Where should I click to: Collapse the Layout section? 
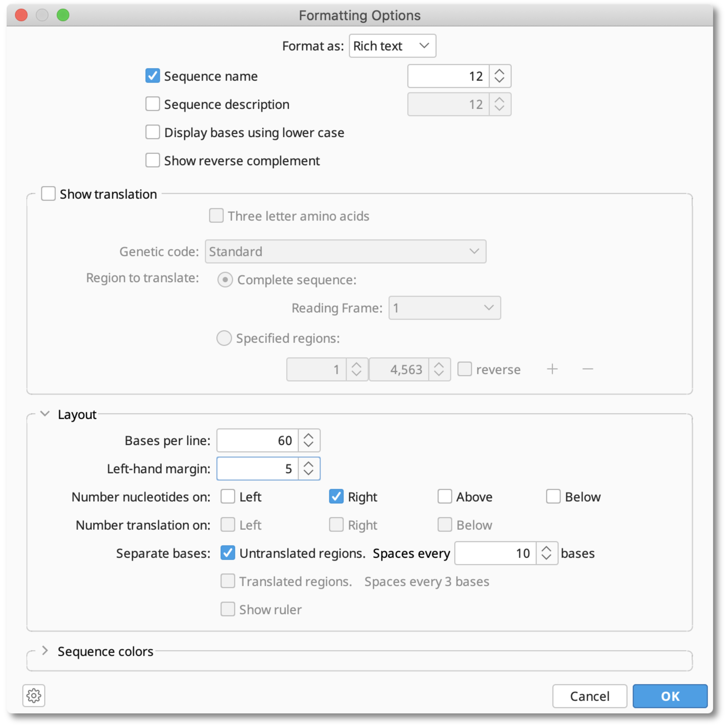45,414
